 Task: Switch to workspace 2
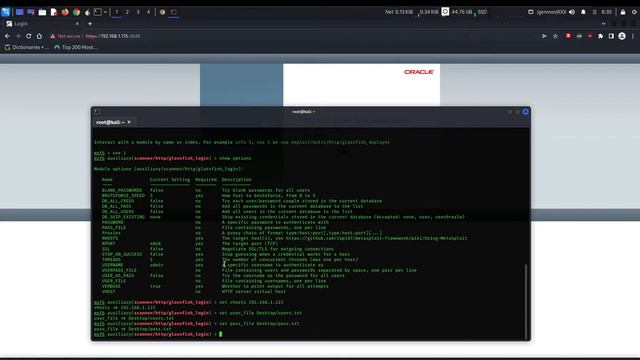(x=127, y=12)
